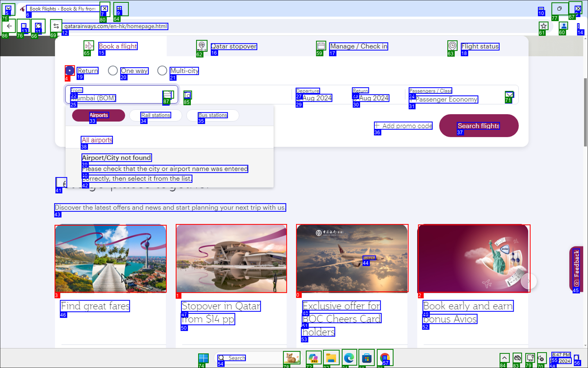This screenshot has height=368, width=588.
Task: Open a new browser tab
Action: [119, 9]
